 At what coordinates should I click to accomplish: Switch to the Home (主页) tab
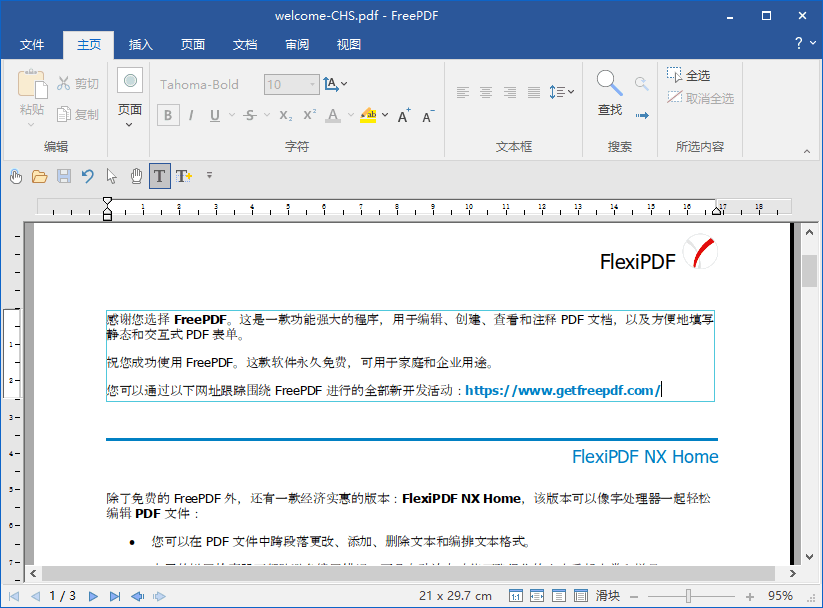coord(89,45)
